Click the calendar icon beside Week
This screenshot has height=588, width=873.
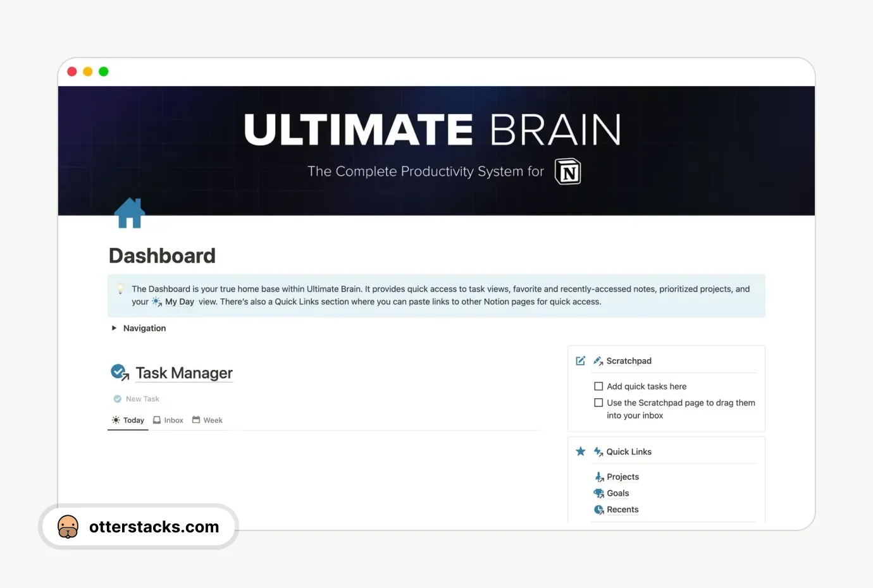(196, 420)
